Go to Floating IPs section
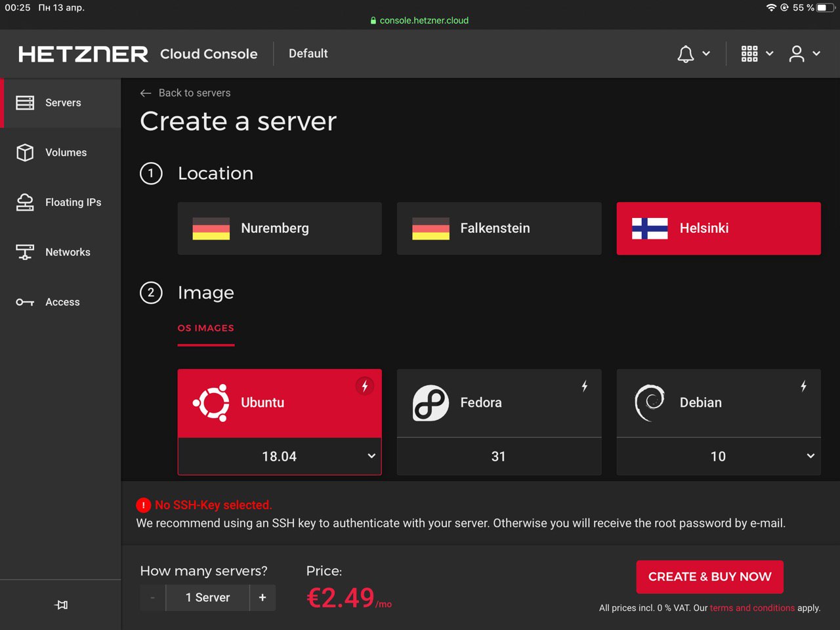Image resolution: width=840 pixels, height=630 pixels. (60, 202)
